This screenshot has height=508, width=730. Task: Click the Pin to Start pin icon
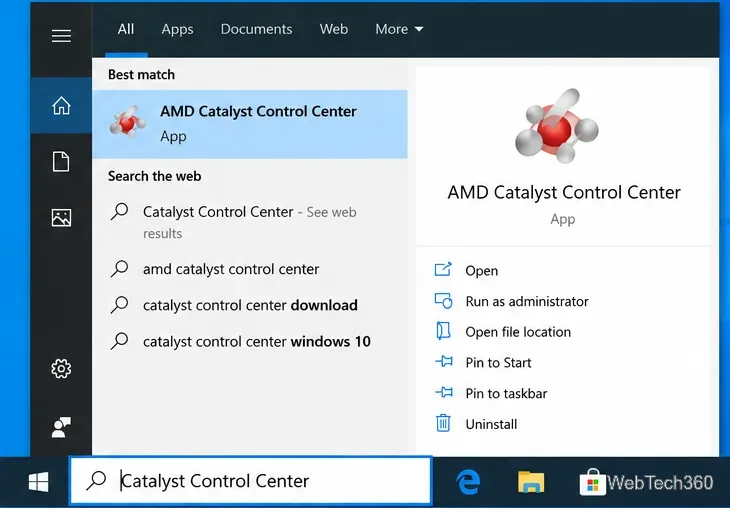(444, 361)
